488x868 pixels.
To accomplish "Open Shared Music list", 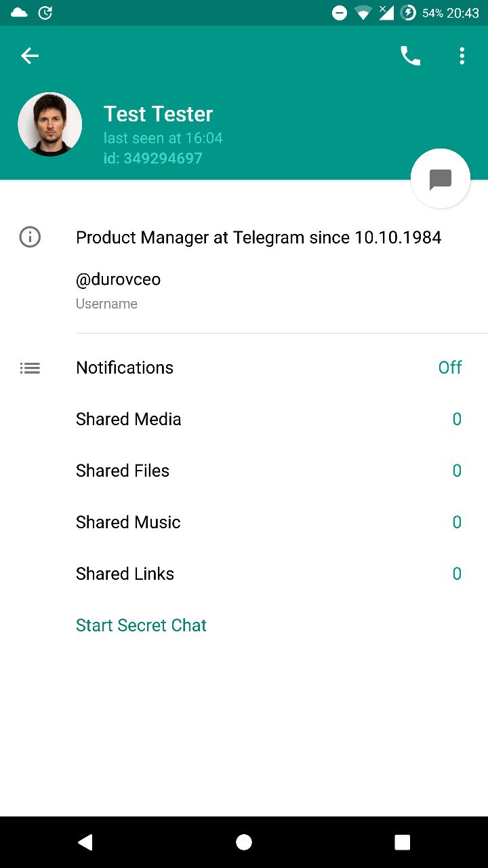I will click(128, 522).
